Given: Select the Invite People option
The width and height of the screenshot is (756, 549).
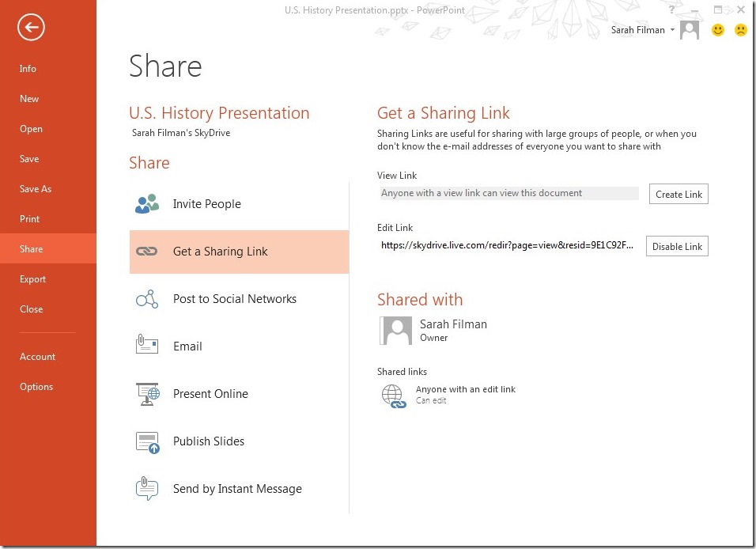Looking at the screenshot, I should (239, 203).
